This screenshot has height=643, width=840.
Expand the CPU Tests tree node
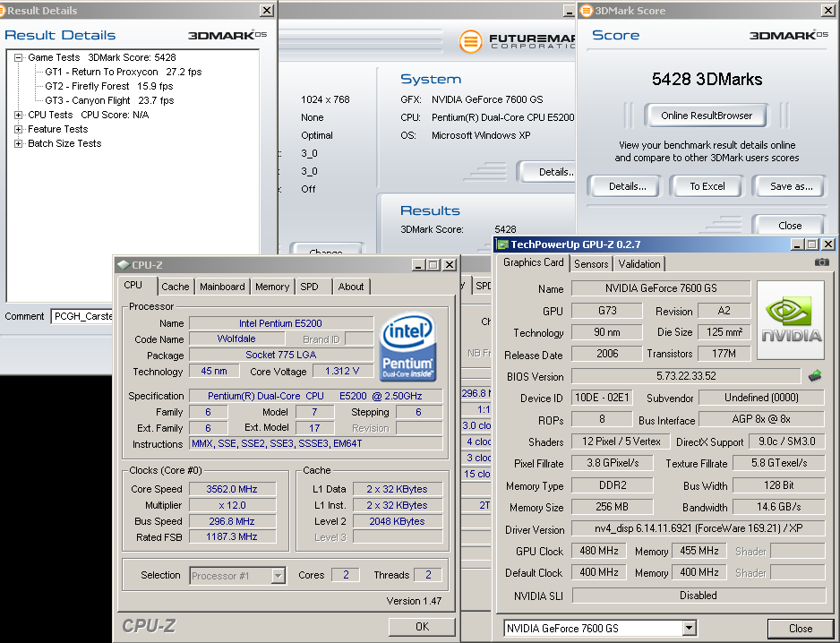pyautogui.click(x=18, y=115)
